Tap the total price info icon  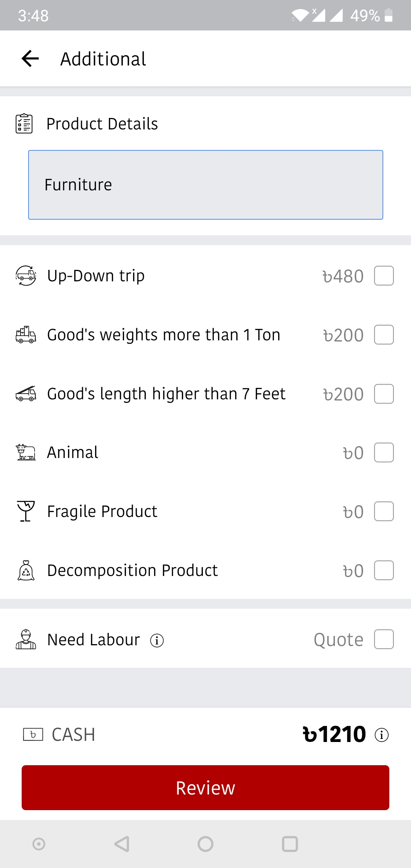point(382,735)
